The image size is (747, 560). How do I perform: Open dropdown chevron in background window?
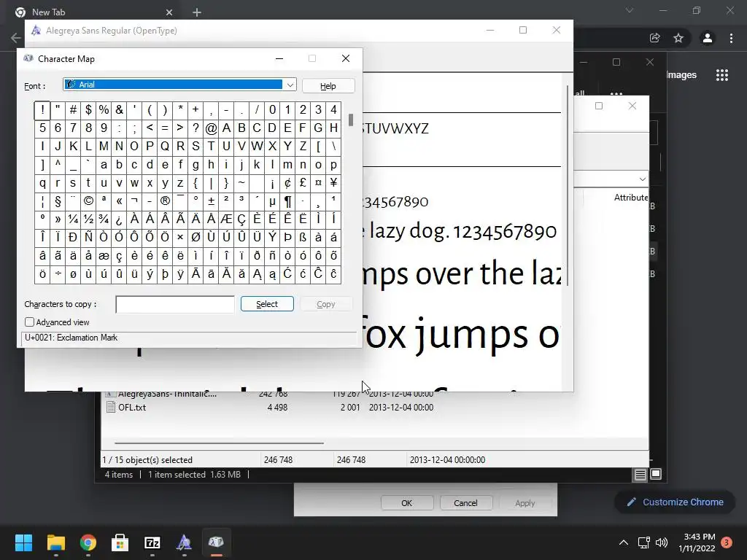tap(642, 179)
